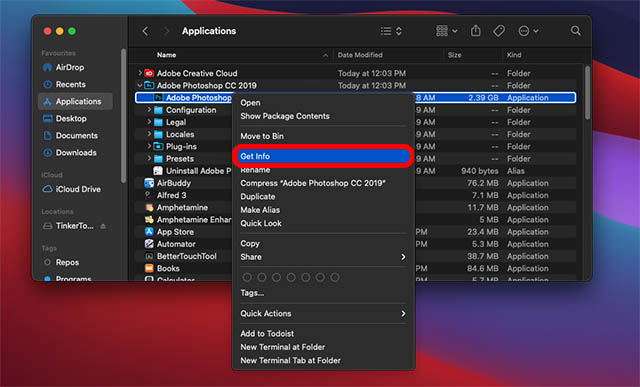Click the last tag color circle
The height and width of the screenshot is (387, 640).
(335, 278)
